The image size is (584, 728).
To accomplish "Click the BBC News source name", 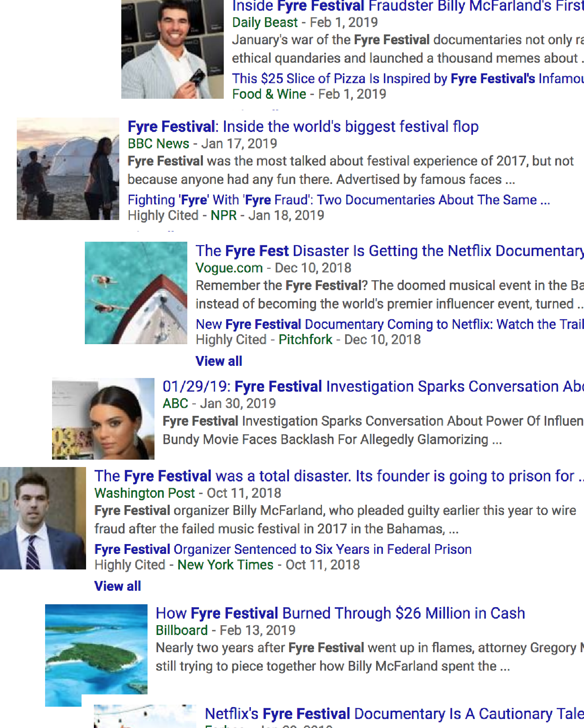I will pos(158,143).
